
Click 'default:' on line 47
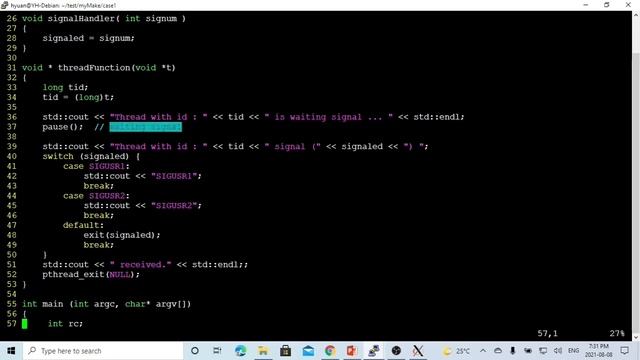[83, 225]
